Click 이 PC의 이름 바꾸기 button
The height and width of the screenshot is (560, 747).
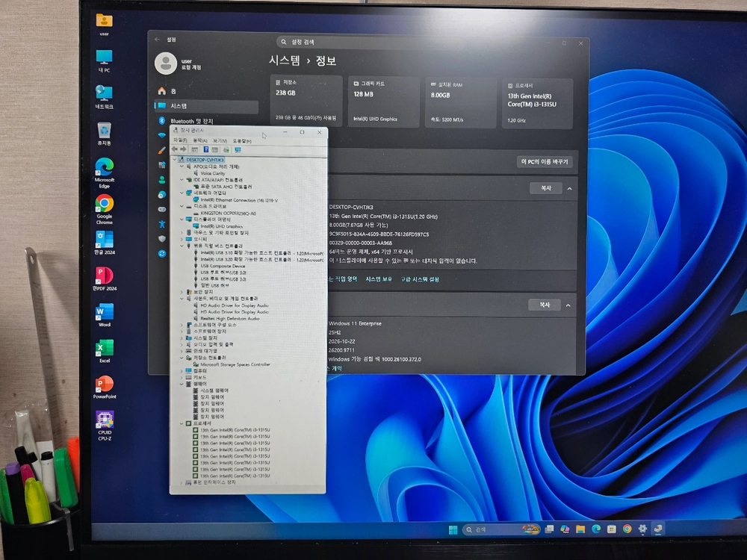(x=545, y=161)
